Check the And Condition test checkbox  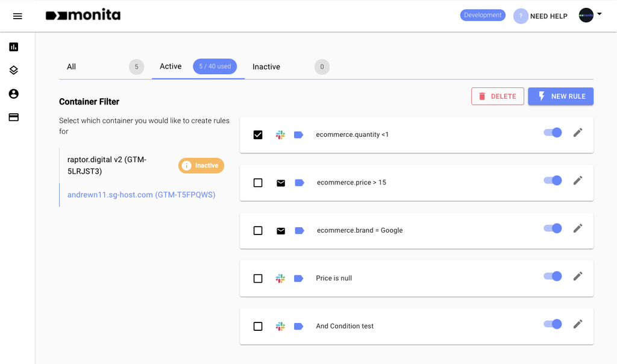(258, 326)
